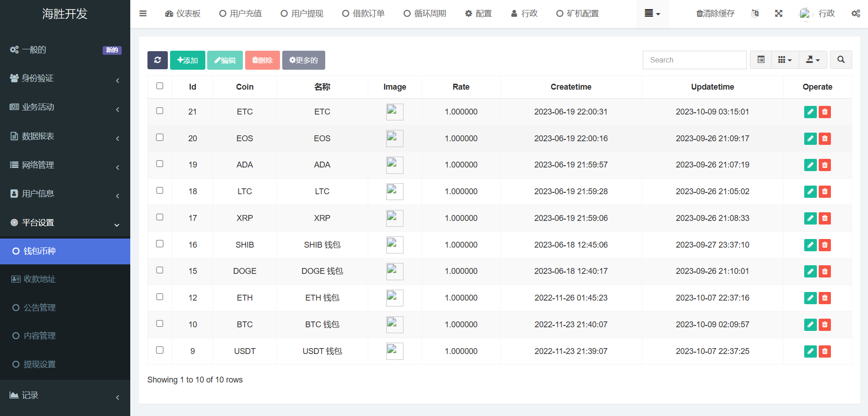Viewport: 868px width, 416px height.
Task: Click the refresh table icon button
Action: click(x=157, y=60)
